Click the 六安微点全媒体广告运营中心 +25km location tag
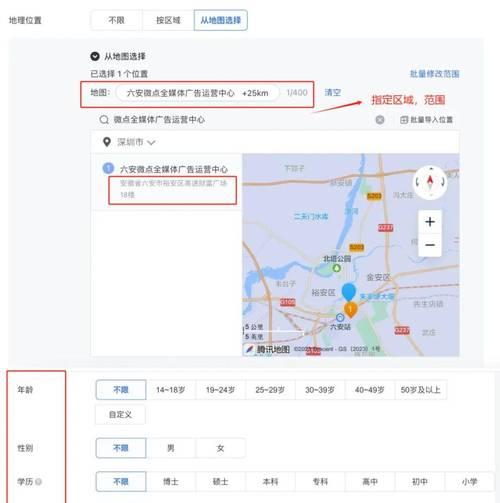 point(197,93)
